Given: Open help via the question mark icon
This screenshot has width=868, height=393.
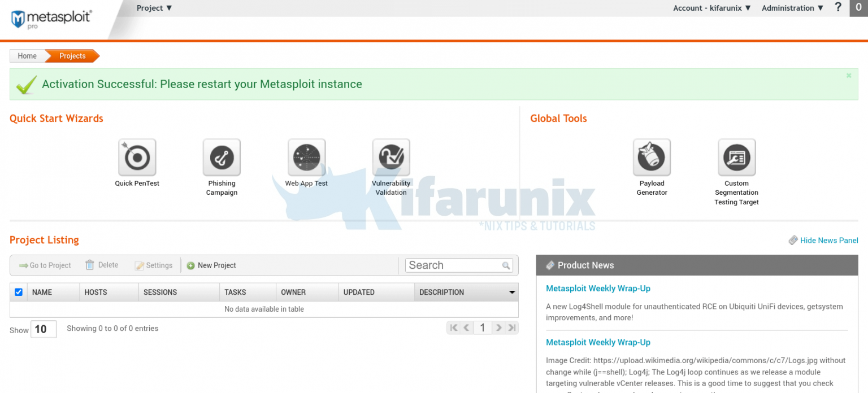Looking at the screenshot, I should tap(838, 7).
